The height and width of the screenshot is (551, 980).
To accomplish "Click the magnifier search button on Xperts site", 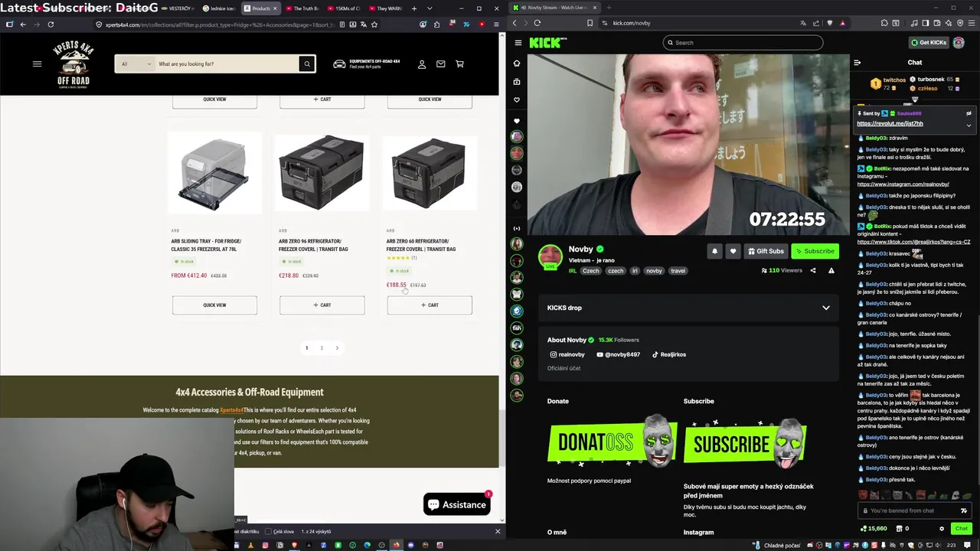I will click(x=307, y=64).
